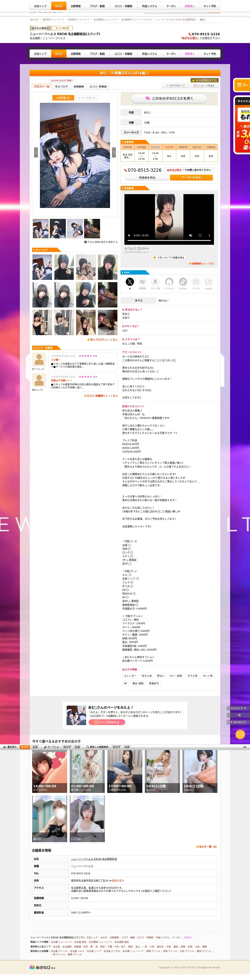The height and width of the screenshot is (980, 250).
Task: Play the posted video
Action: [129, 235]
